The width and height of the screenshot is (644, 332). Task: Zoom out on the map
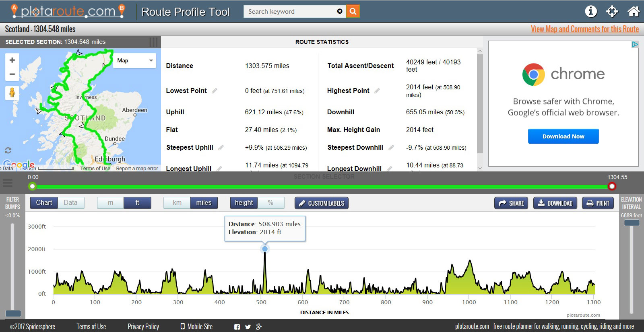tap(12, 74)
